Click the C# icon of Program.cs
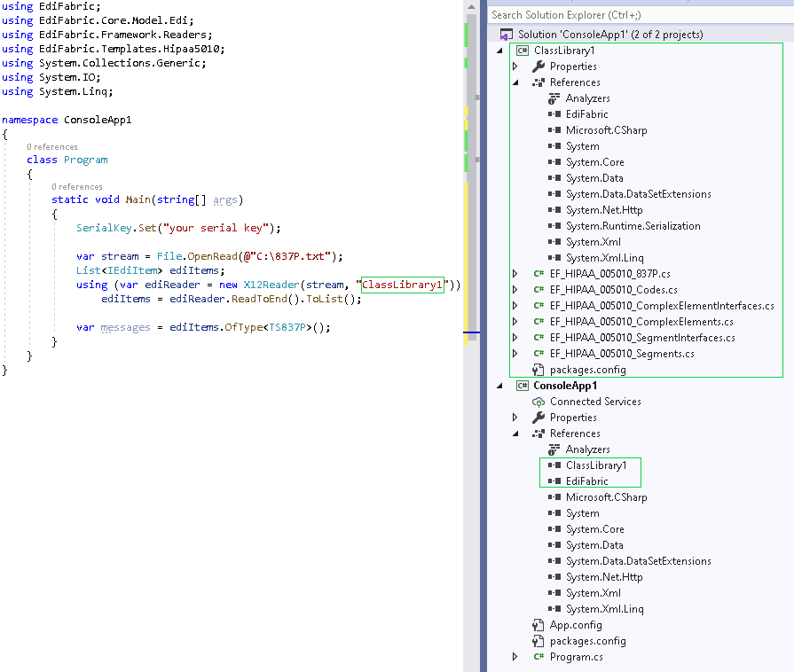Viewport: 794px width, 672px height. pyautogui.click(x=539, y=657)
